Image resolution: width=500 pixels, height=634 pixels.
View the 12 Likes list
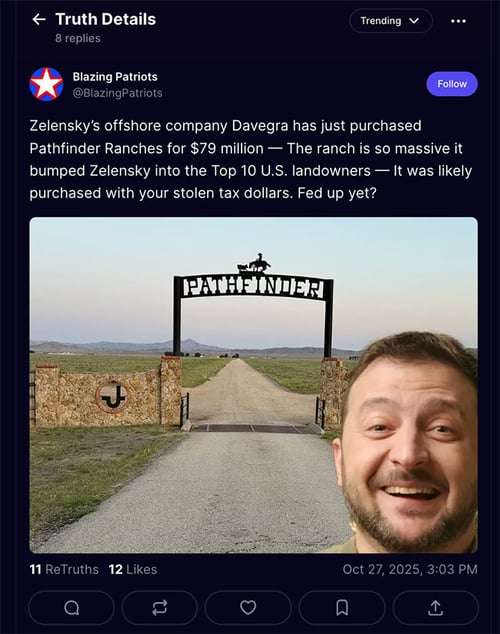133,569
